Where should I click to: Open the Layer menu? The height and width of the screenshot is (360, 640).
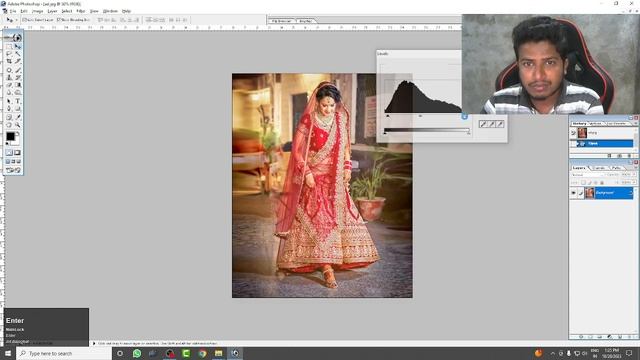pos(52,11)
